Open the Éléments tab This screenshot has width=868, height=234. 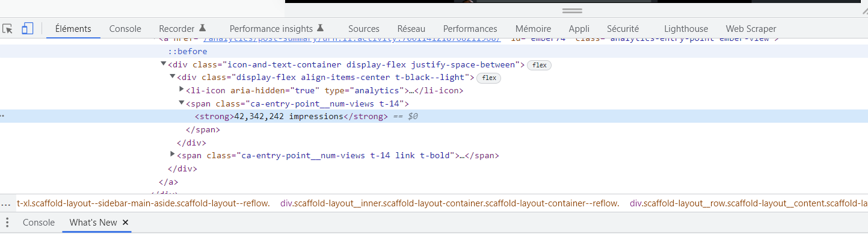(73, 28)
